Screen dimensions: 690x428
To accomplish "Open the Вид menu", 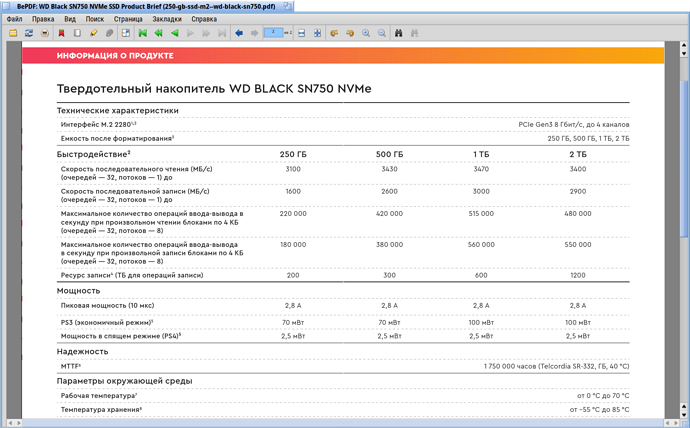I will [x=70, y=19].
